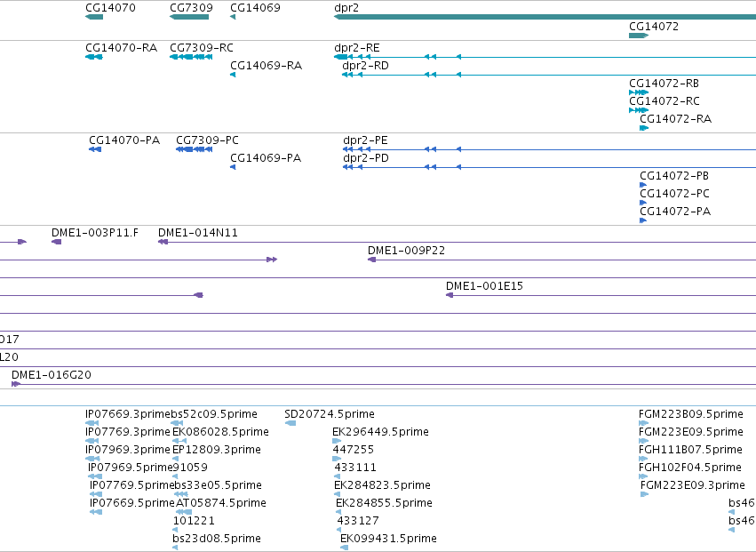The image size is (756, 552).
Task: Select the EK284855.5prime EST
Action: click(x=338, y=512)
